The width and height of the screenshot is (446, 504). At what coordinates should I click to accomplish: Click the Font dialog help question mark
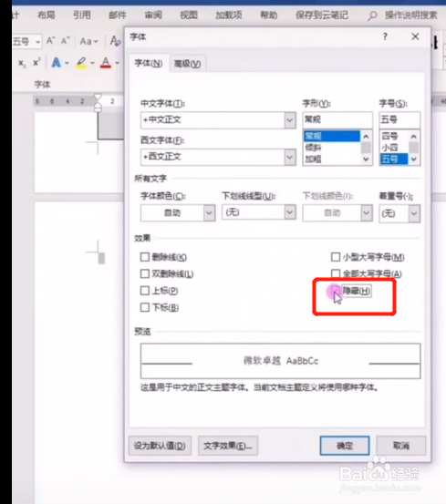[x=385, y=36]
